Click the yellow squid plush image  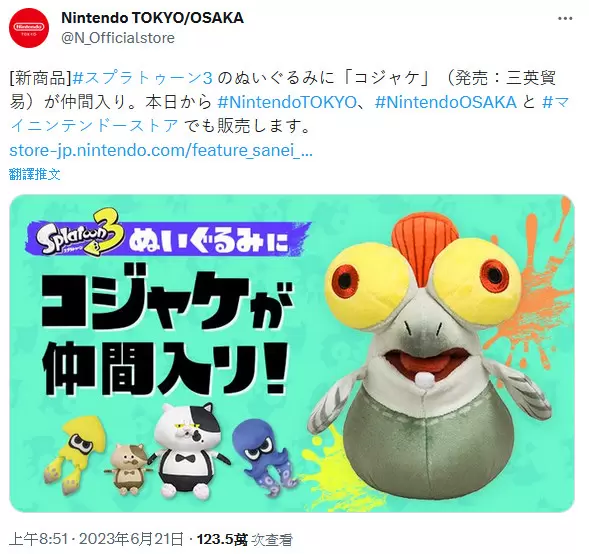tap(75, 454)
